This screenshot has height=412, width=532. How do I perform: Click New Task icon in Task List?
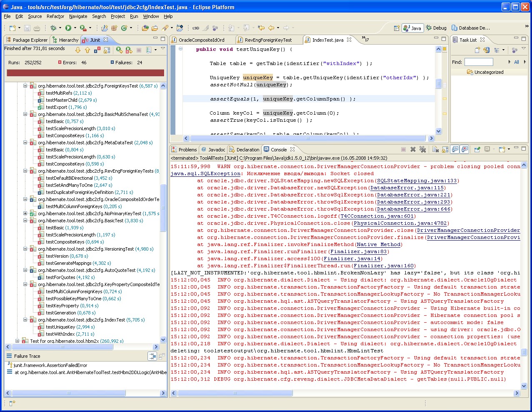(477, 50)
